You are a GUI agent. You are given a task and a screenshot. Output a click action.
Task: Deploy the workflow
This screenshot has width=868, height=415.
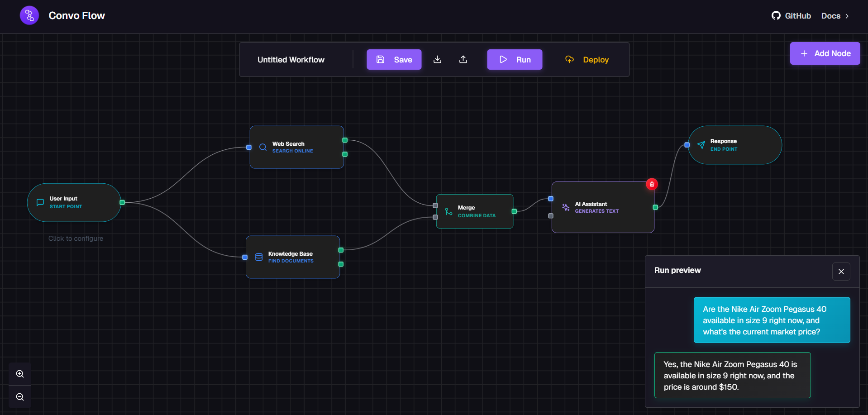[x=587, y=59]
